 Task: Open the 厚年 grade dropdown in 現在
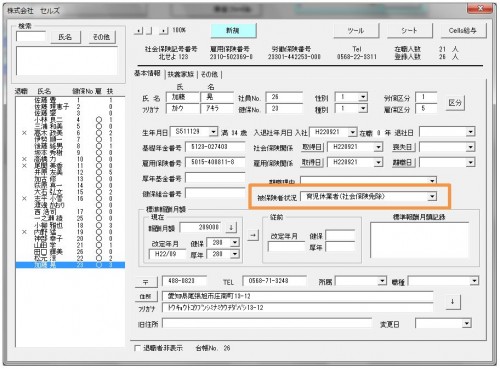[235, 254]
